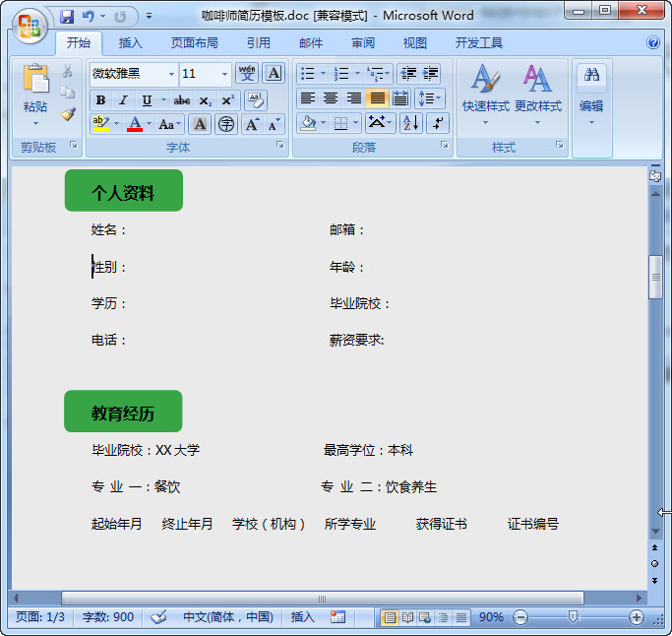
Task: Toggle justified alignment
Action: [x=377, y=98]
